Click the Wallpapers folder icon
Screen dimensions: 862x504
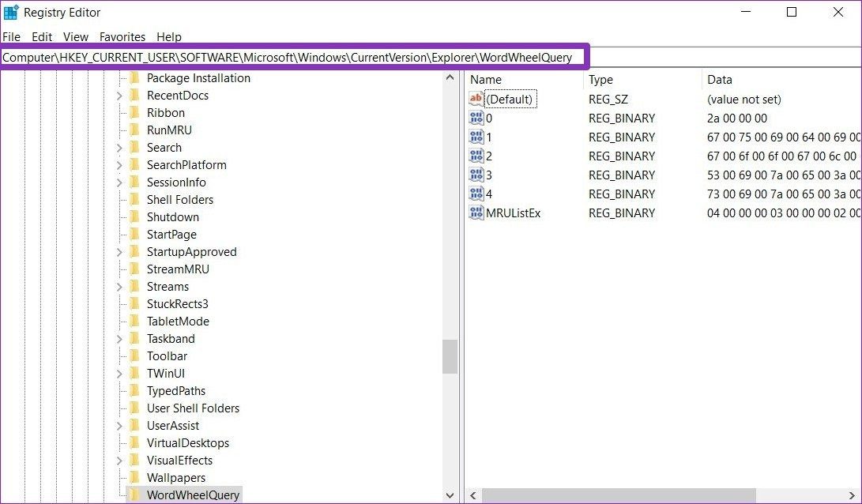pos(134,478)
